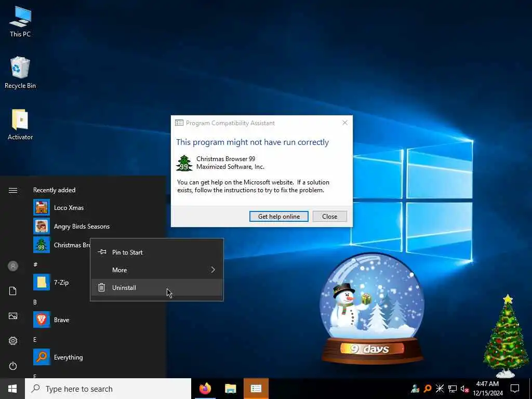Open Settings gear in Start sidebar
The height and width of the screenshot is (399, 532).
(13, 341)
